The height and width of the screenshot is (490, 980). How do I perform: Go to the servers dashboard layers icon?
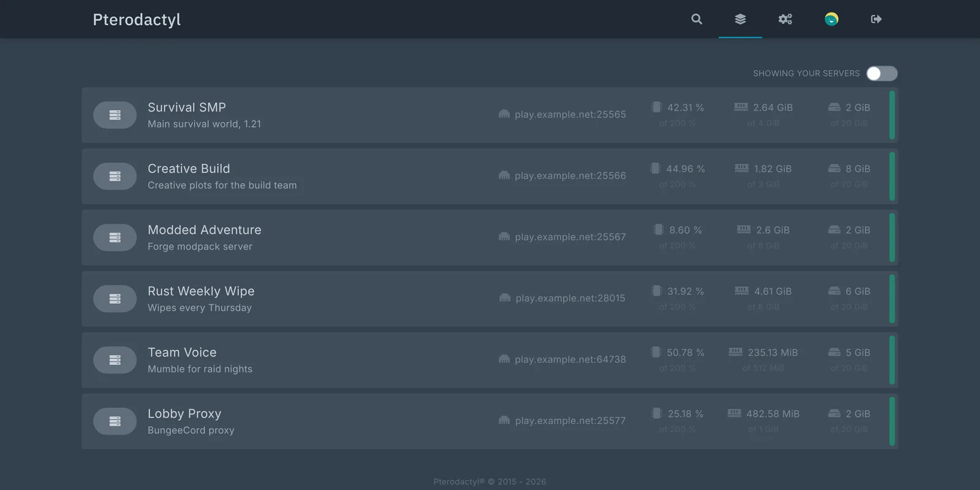point(741,19)
